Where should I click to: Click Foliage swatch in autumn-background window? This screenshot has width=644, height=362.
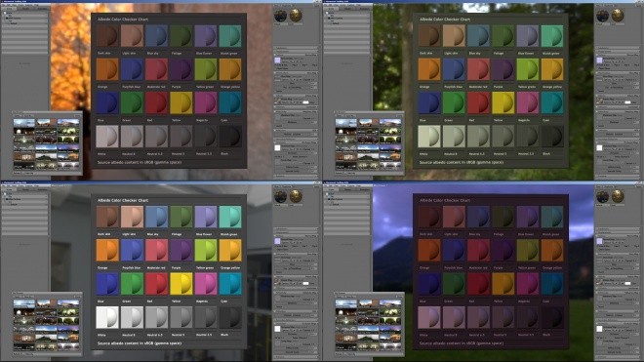tap(181, 36)
